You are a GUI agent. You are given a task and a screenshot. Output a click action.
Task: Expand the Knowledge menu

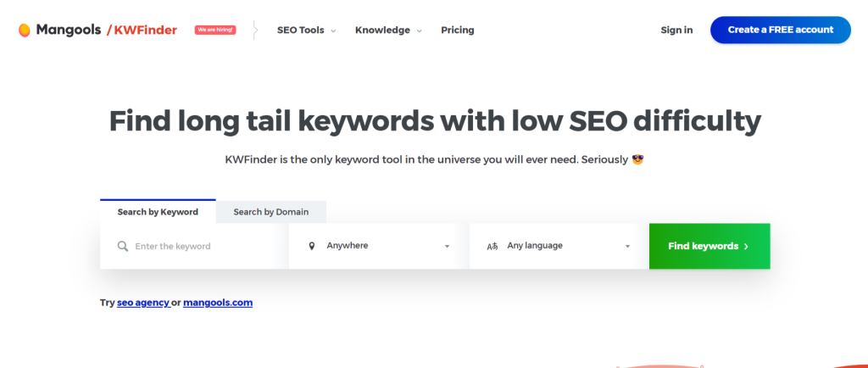[x=388, y=30]
